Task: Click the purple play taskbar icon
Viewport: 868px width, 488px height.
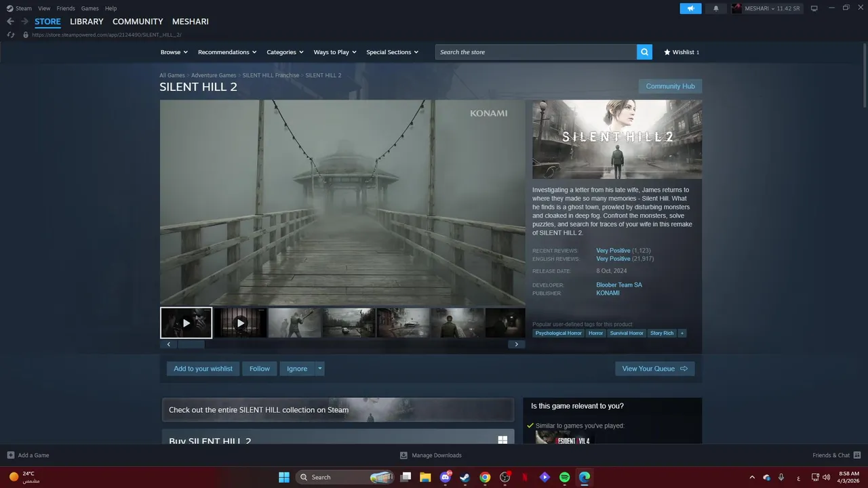Action: (545, 477)
